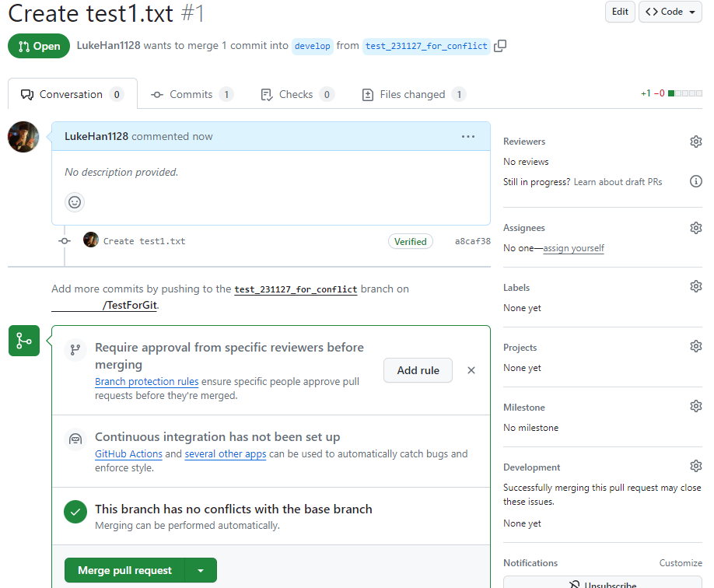The image size is (714, 588).
Task: Open the Branch protection rules link
Action: (147, 381)
